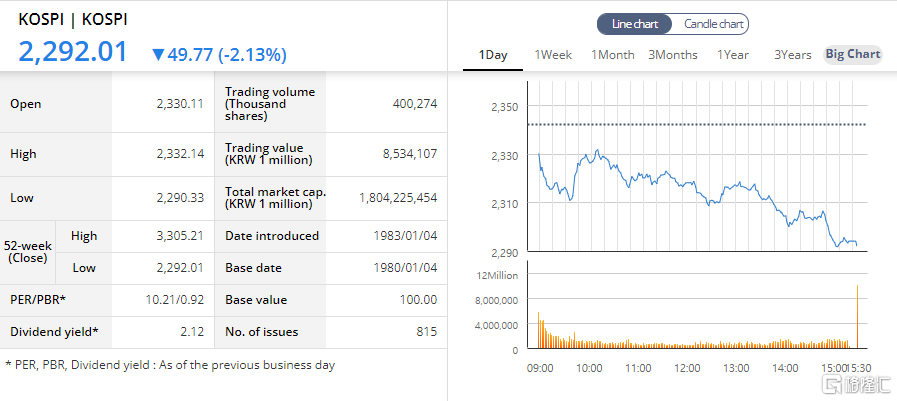Screen dimensions: 897x401
Task: Click the 2,310 price axis label
Action: [x=505, y=204]
